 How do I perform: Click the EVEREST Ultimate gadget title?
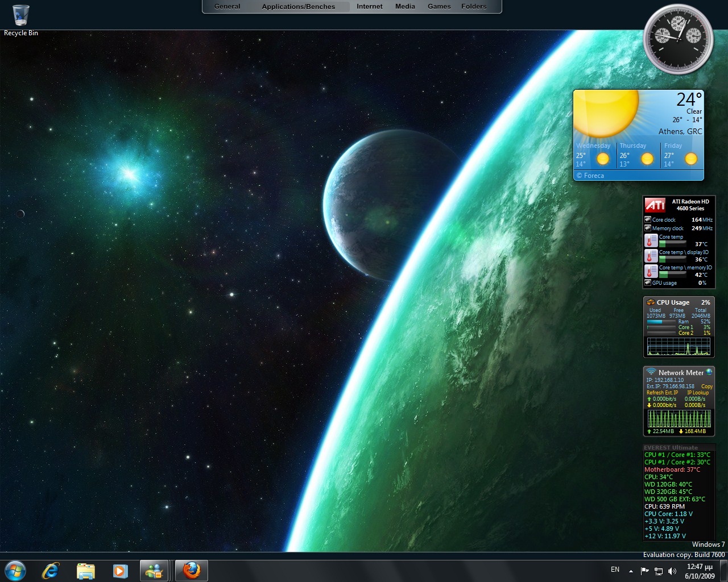point(671,447)
